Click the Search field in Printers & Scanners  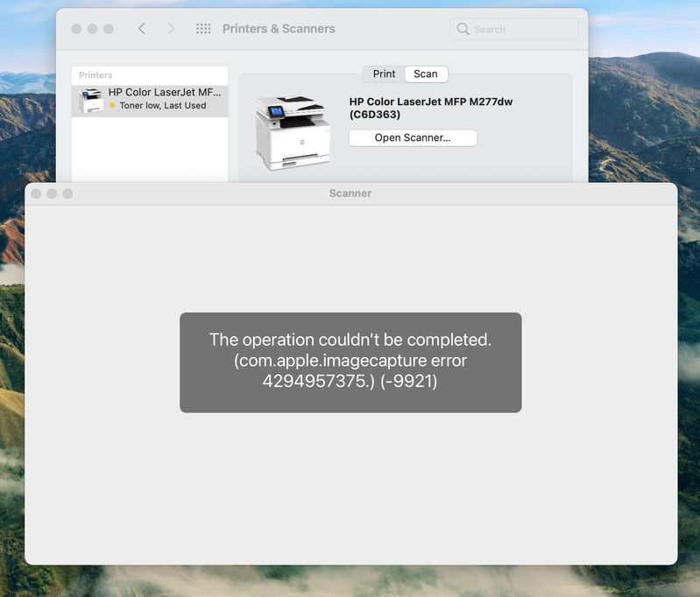pos(514,29)
